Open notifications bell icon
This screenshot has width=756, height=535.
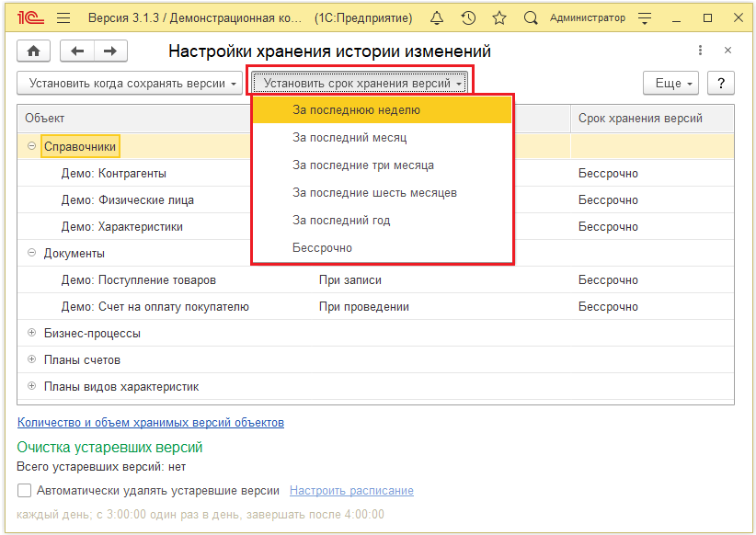[x=437, y=17]
